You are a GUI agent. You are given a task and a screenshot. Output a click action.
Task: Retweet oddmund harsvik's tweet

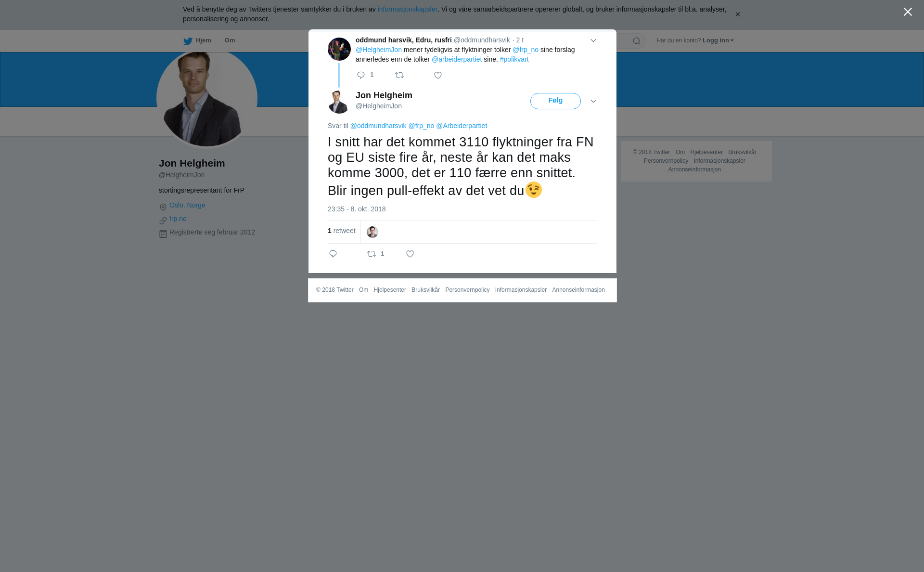click(399, 75)
